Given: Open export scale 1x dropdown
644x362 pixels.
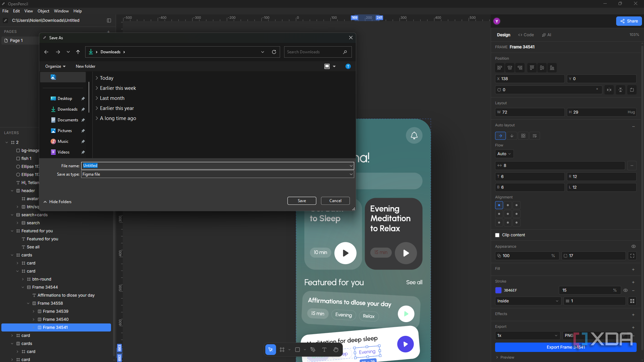Looking at the screenshot, I should (528, 336).
